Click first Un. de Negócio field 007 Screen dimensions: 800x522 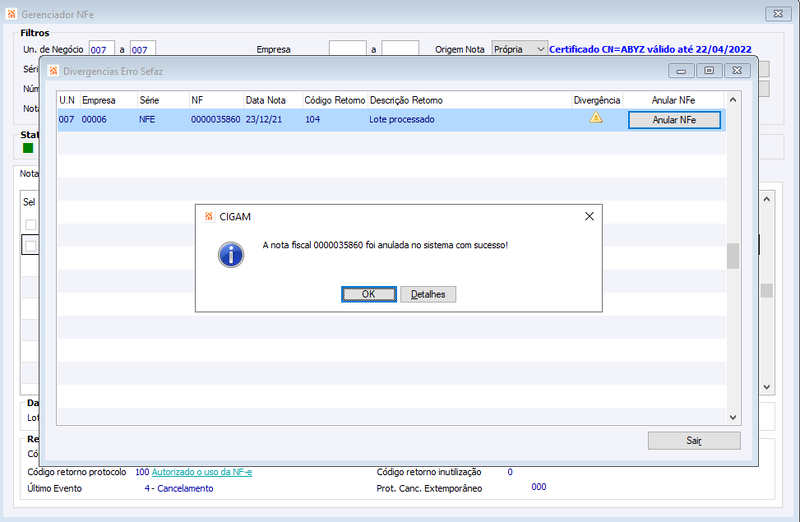[102, 49]
